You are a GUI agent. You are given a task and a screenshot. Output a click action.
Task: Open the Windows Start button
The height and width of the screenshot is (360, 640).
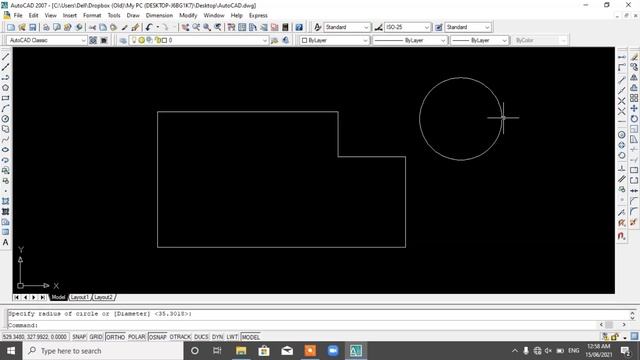pos(11,351)
